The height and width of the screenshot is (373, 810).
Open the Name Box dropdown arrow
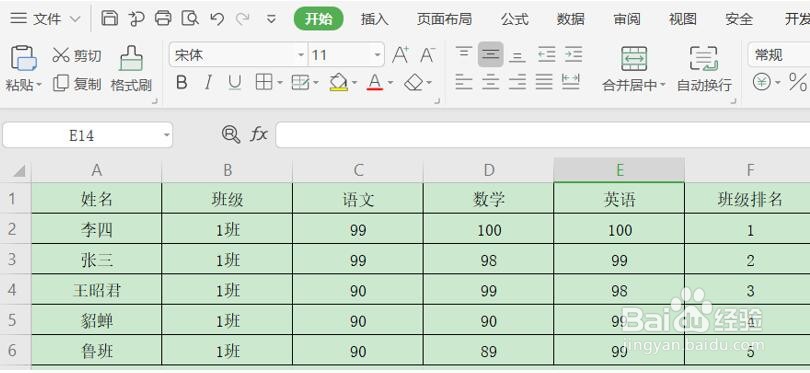166,135
